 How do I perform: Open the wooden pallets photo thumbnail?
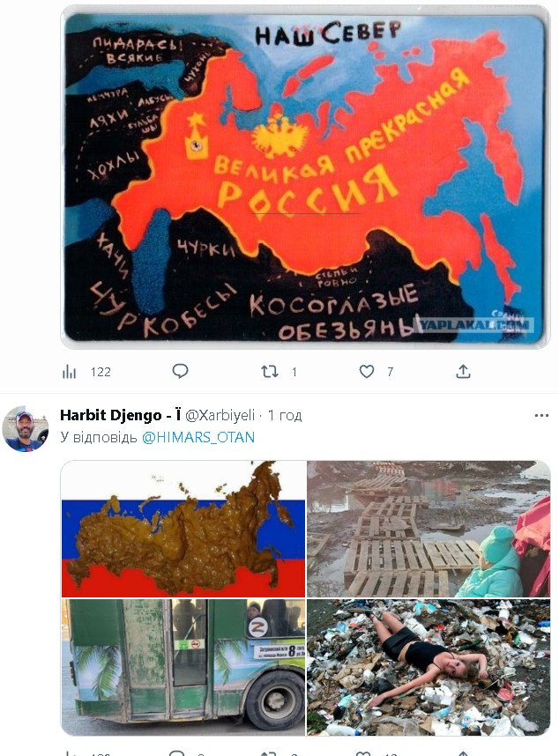coord(429,529)
